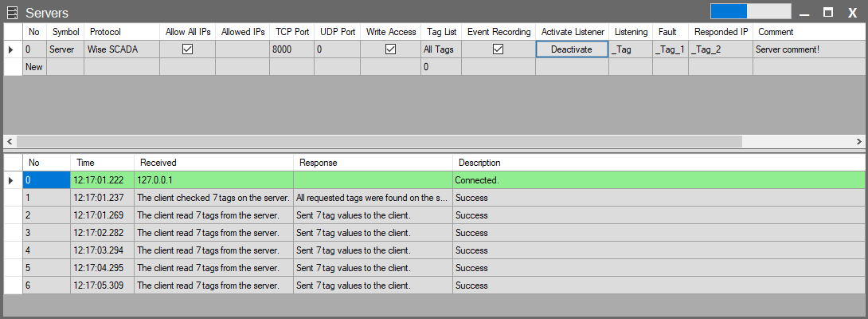The height and width of the screenshot is (319, 868).
Task: Minimize the Servers window
Action: [805, 13]
